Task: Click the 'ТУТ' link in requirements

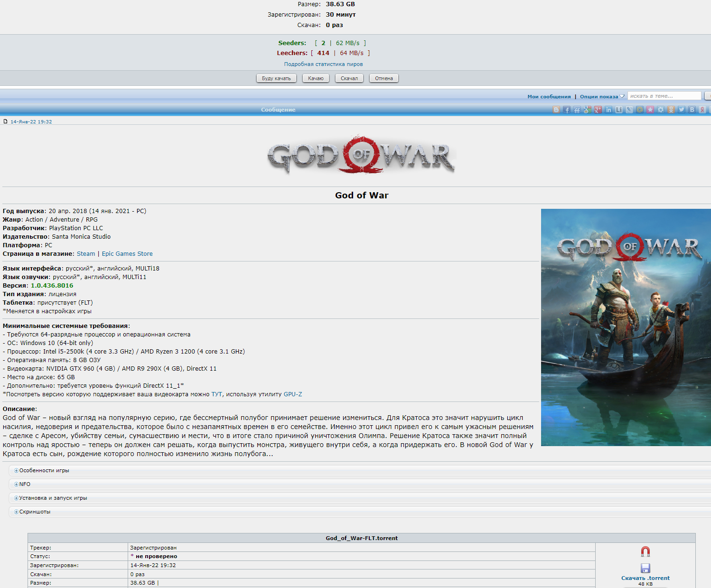Action: [x=217, y=394]
